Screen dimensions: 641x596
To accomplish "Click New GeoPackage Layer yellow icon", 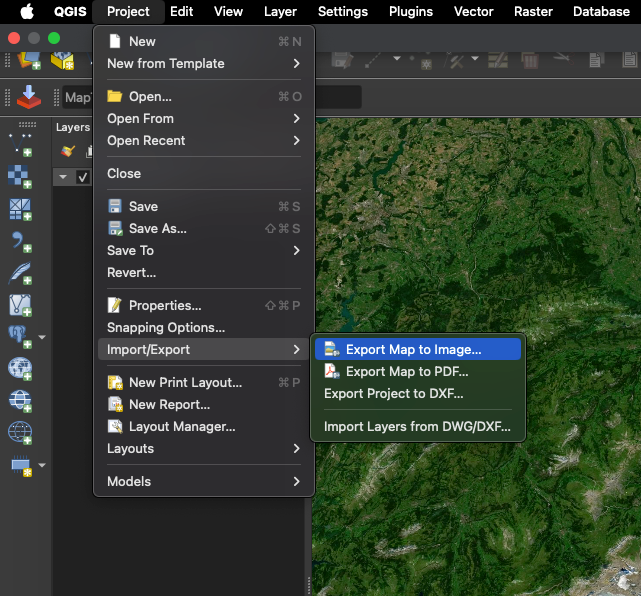I will pos(62,60).
